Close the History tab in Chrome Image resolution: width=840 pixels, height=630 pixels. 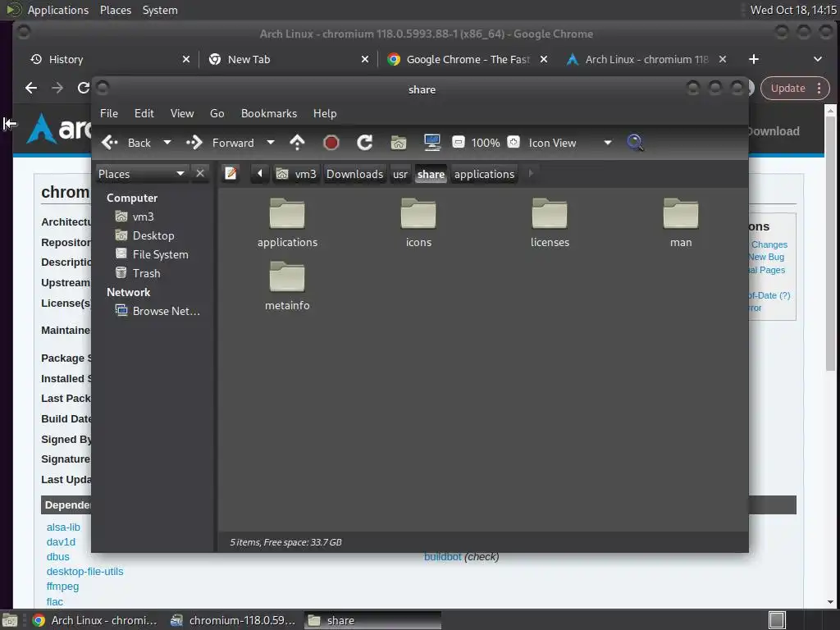click(186, 59)
